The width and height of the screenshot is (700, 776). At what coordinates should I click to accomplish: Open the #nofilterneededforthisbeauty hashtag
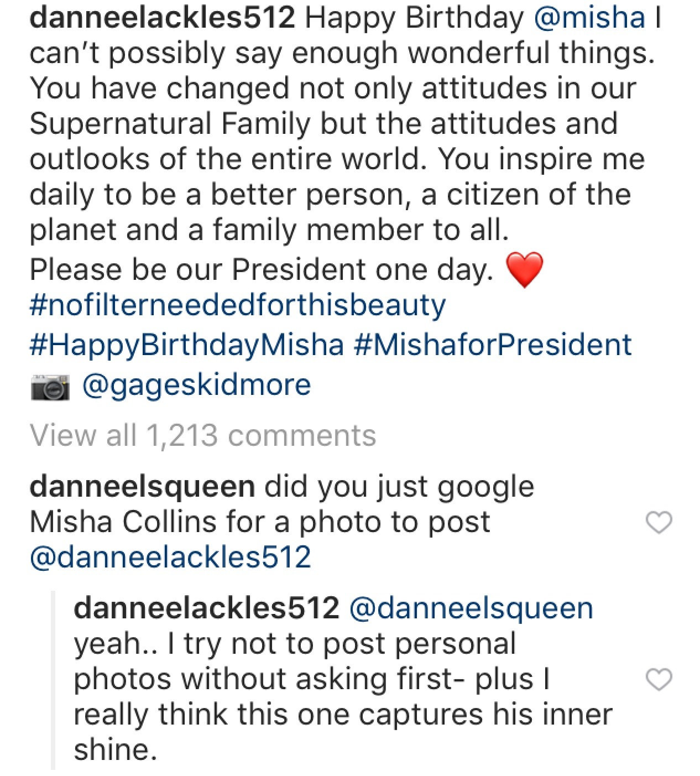pyautogui.click(x=237, y=305)
